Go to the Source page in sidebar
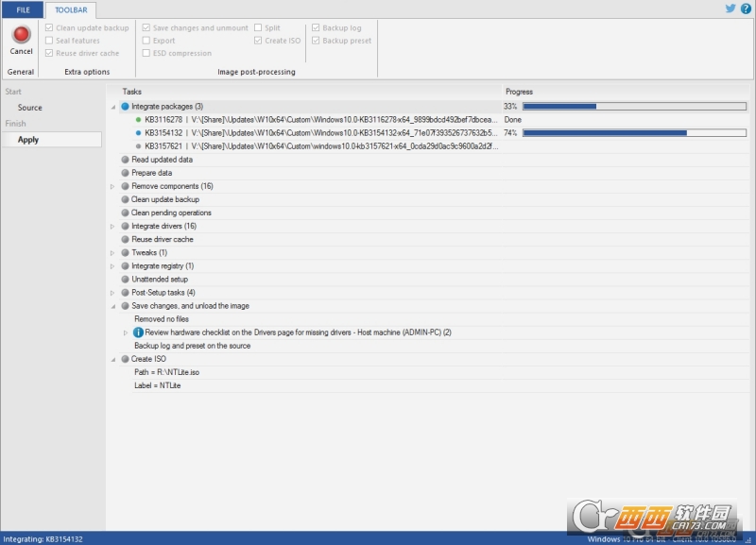This screenshot has height=545, width=756. [30, 108]
